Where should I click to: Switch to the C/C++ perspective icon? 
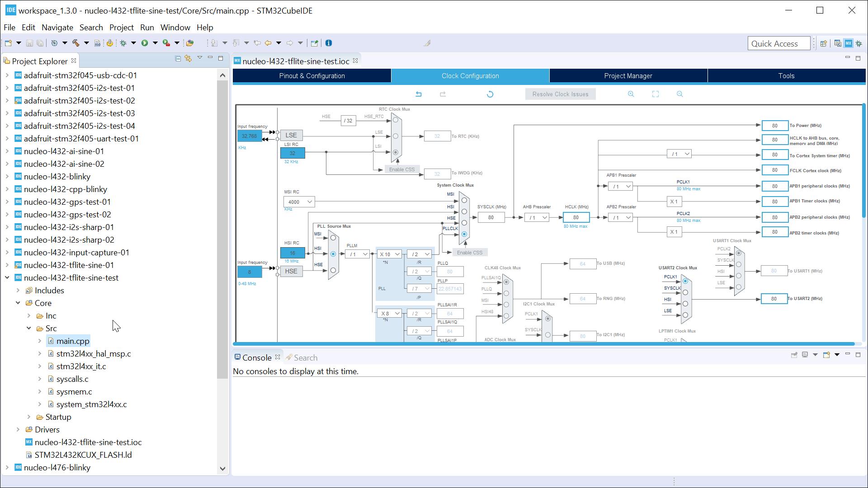[x=838, y=43]
